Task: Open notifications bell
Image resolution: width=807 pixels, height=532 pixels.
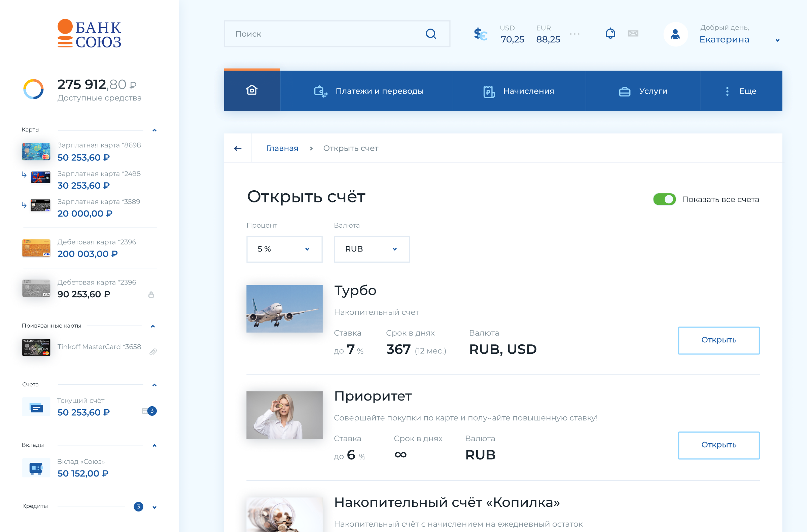Action: pyautogui.click(x=610, y=33)
